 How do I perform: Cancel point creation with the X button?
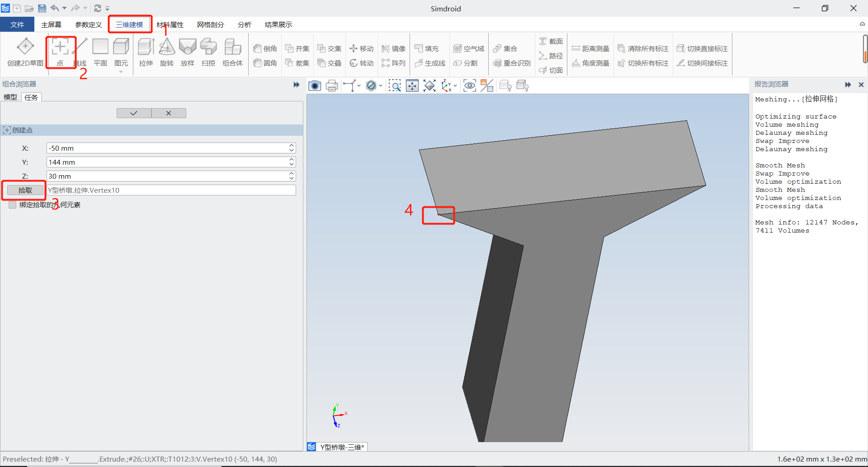(x=169, y=113)
